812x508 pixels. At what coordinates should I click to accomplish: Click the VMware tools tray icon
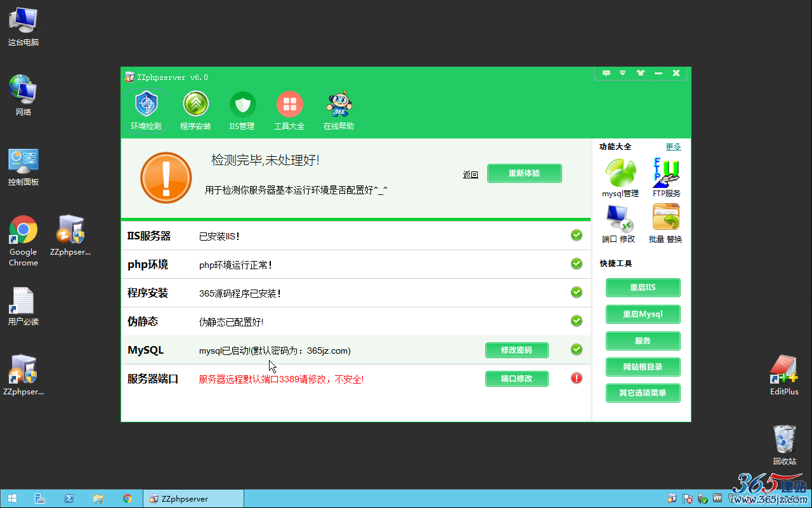click(x=717, y=499)
